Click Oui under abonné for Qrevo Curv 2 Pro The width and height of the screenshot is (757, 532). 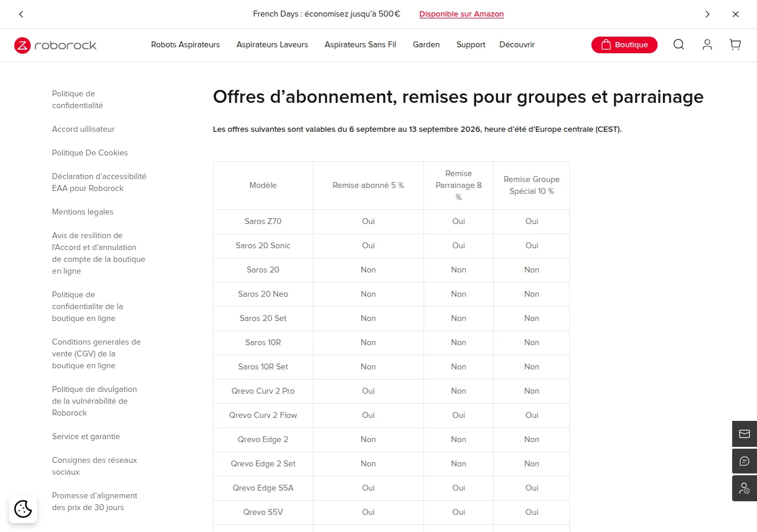[368, 391]
